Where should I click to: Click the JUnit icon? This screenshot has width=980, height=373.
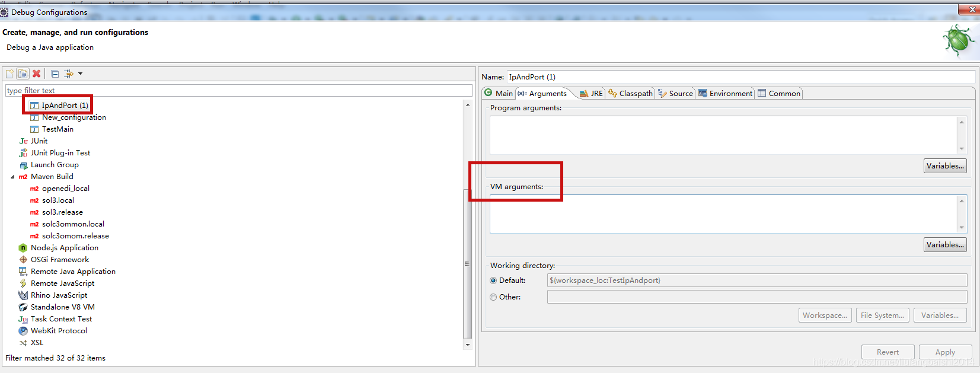click(23, 141)
